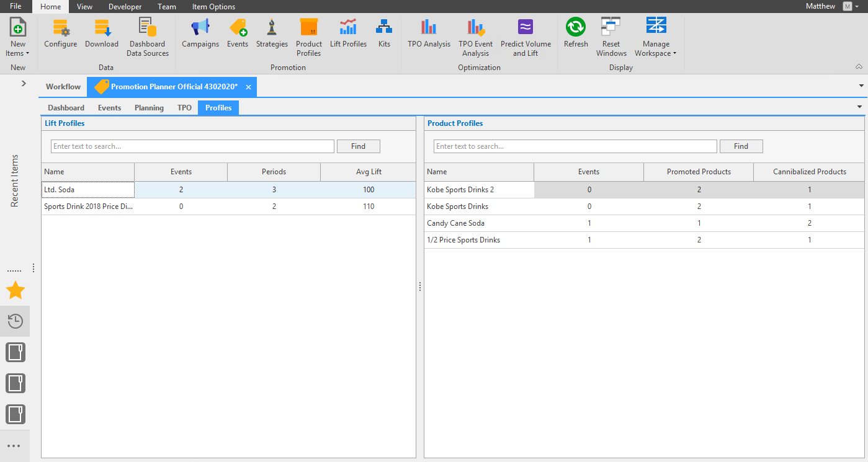Image resolution: width=868 pixels, height=462 pixels.
Task: Expand the left sidebar panel arrow
Action: [x=24, y=83]
